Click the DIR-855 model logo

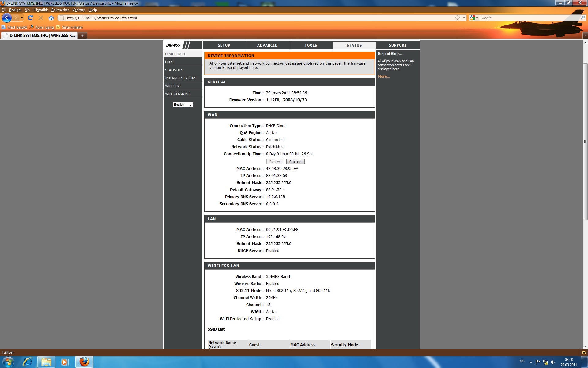click(x=173, y=45)
